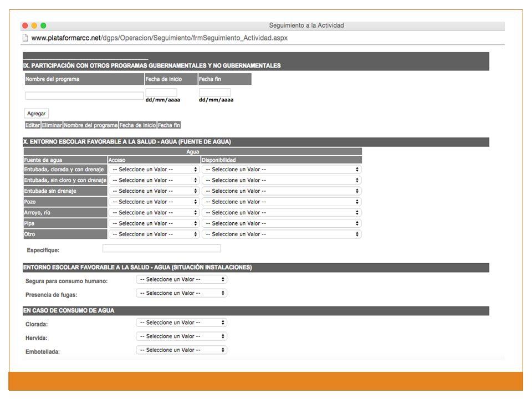Click the Seguimiento a la Actividad window title
This screenshot has width=532, height=399.
(306, 25)
